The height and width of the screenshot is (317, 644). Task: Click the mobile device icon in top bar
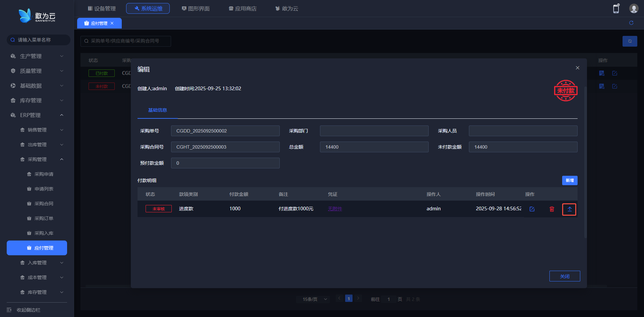[616, 9]
